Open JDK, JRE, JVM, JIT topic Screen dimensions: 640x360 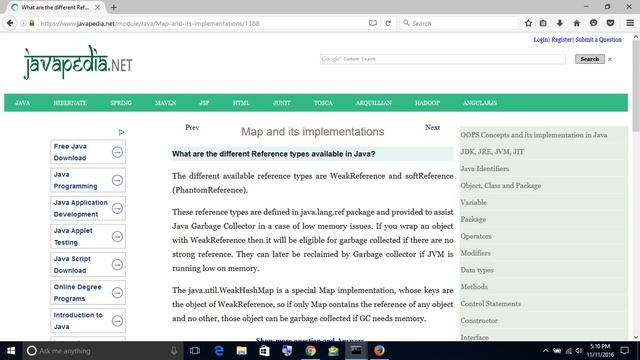[x=492, y=152]
